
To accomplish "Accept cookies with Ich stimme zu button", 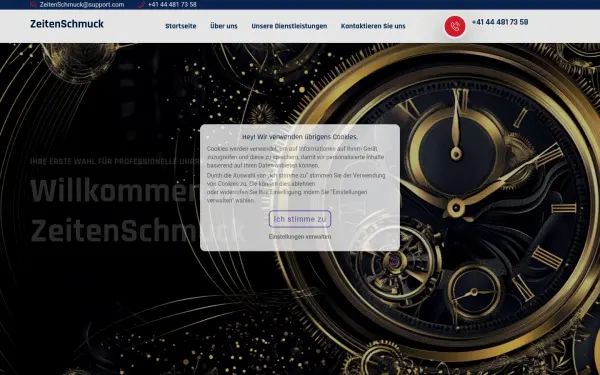I will pyautogui.click(x=300, y=219).
